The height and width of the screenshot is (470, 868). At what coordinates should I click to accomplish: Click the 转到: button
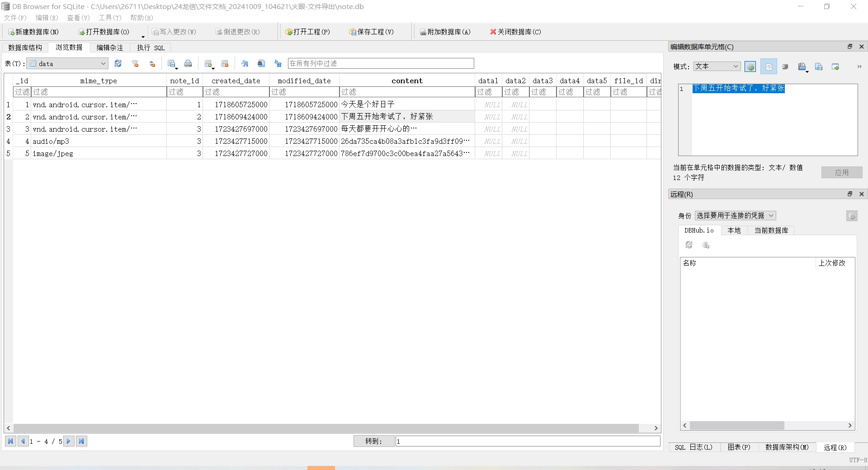tap(373, 441)
